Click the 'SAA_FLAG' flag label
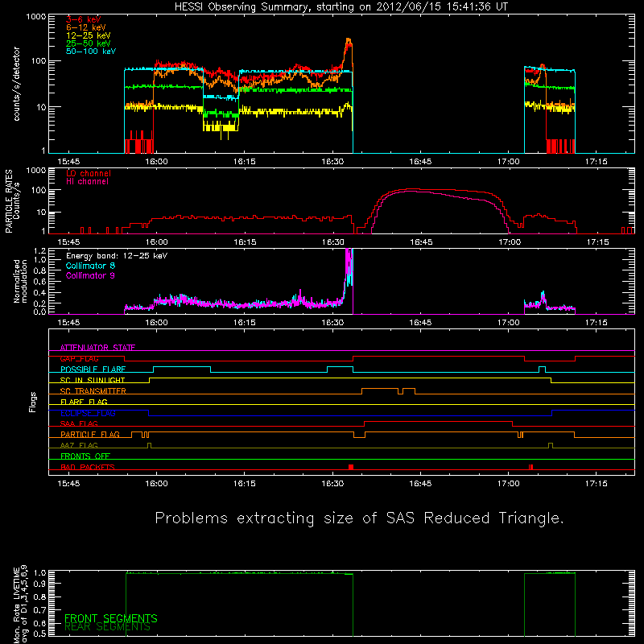 pos(79,423)
